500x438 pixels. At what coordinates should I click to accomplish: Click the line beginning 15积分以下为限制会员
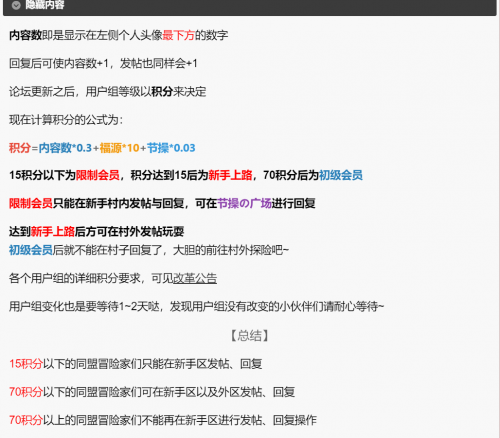186,175
